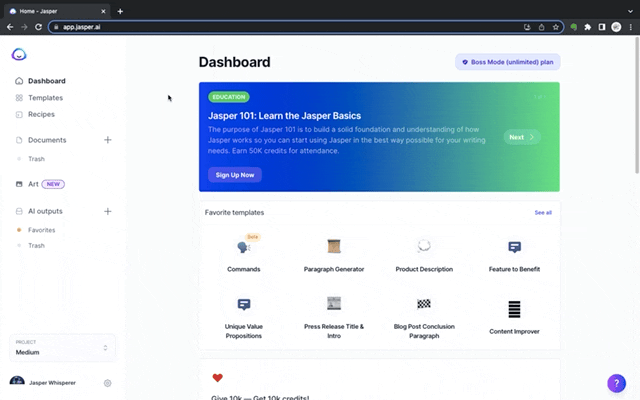Open Feature to Benefit template
This screenshot has height=400, width=640.
[514, 247]
